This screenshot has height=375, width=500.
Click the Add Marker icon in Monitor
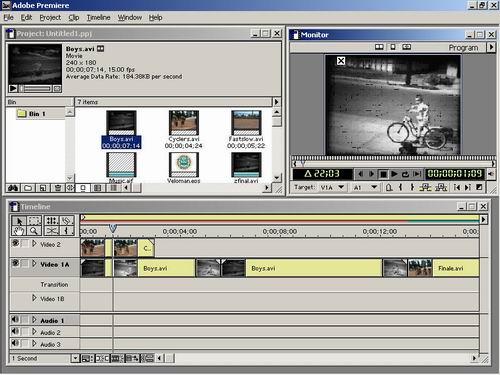389,187
